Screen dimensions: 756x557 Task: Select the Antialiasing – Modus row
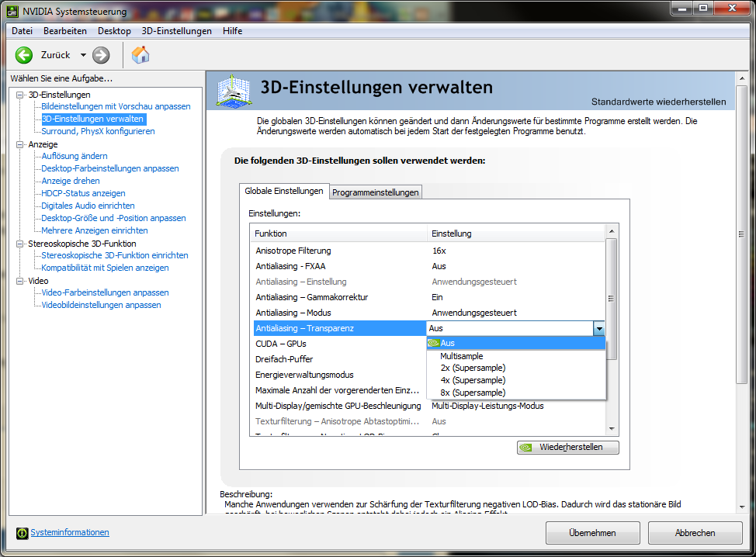pos(428,313)
